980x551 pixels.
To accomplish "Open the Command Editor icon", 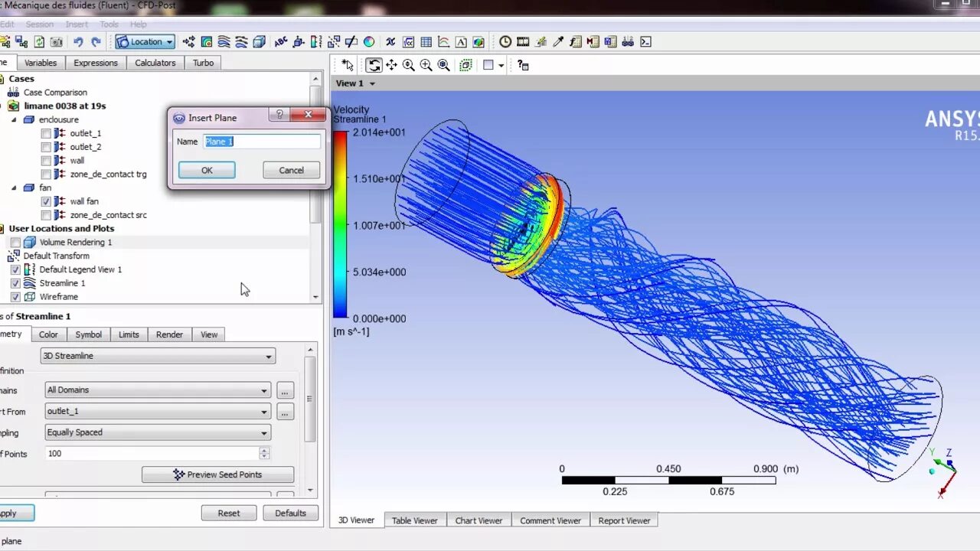I will pyautogui.click(x=645, y=42).
